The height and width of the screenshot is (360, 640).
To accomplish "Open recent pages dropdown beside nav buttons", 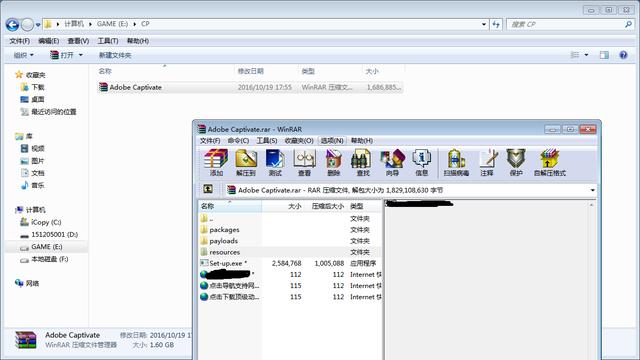I will coord(38,25).
